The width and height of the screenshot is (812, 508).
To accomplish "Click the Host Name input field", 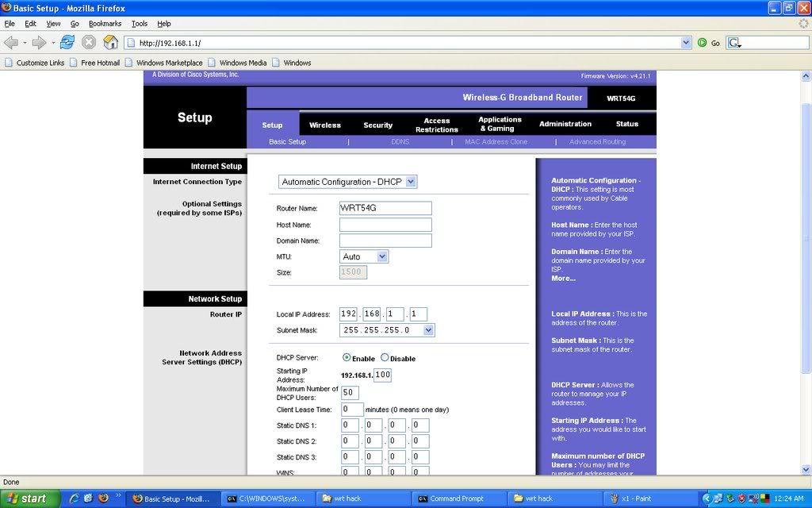I will pyautogui.click(x=385, y=225).
